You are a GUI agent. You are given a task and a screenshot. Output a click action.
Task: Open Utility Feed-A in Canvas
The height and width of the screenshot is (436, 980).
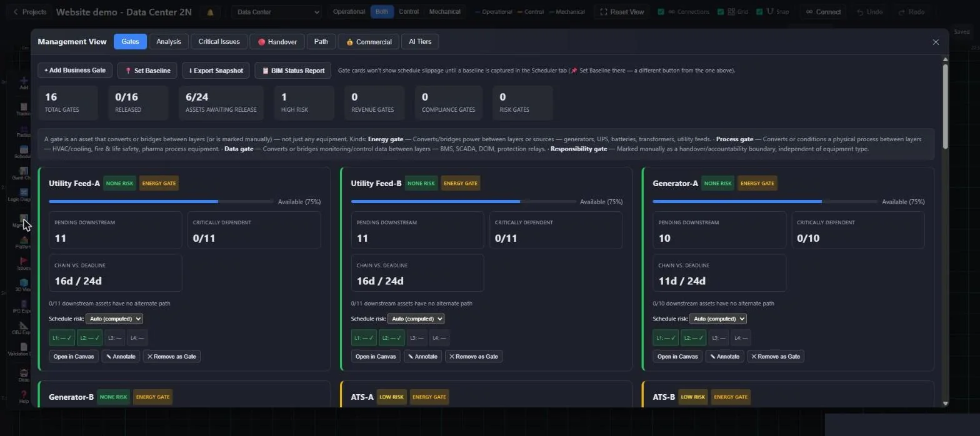click(74, 357)
